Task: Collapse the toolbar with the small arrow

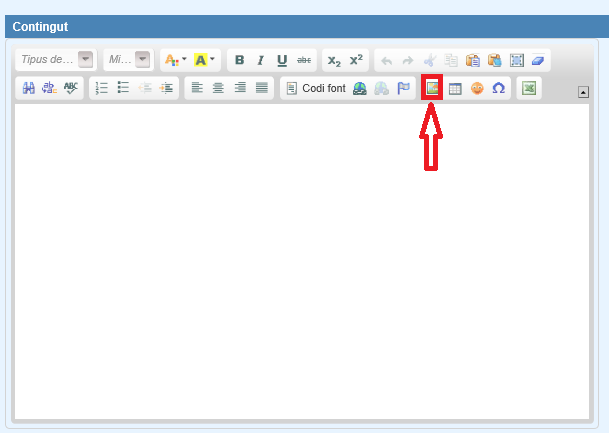Action: pos(583,92)
